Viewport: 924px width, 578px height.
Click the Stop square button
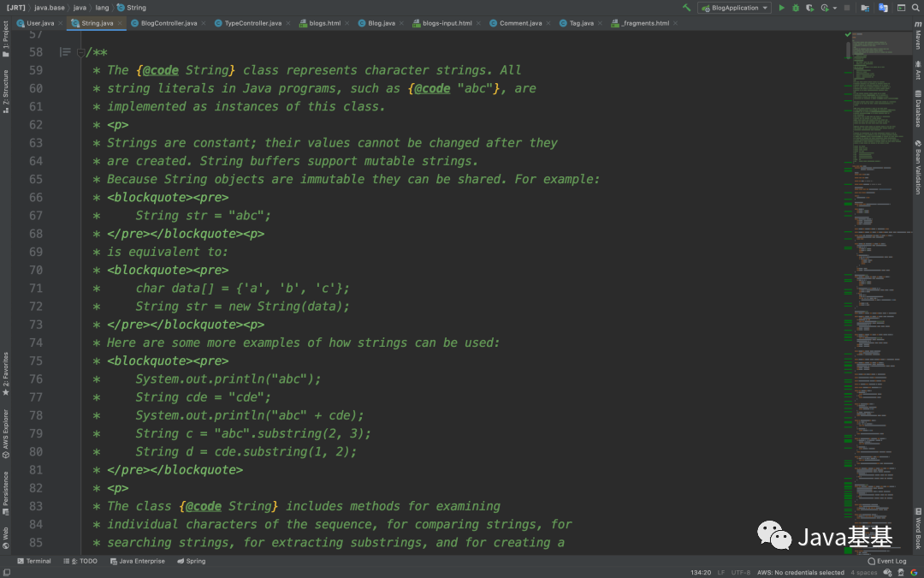tap(847, 8)
